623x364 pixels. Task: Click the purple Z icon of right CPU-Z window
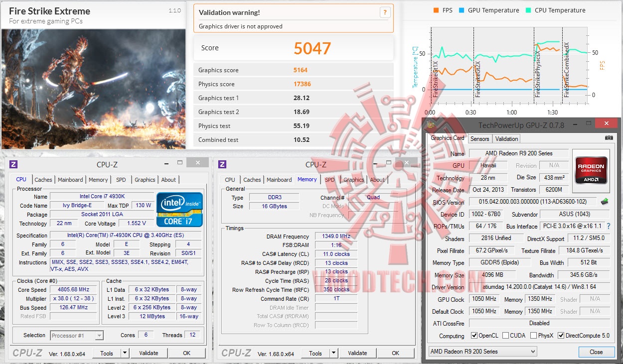[222, 164]
